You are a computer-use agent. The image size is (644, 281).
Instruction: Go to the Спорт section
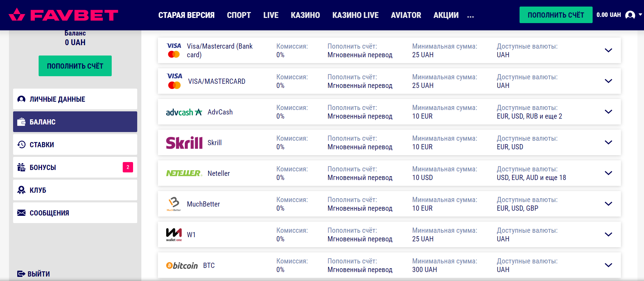[239, 15]
